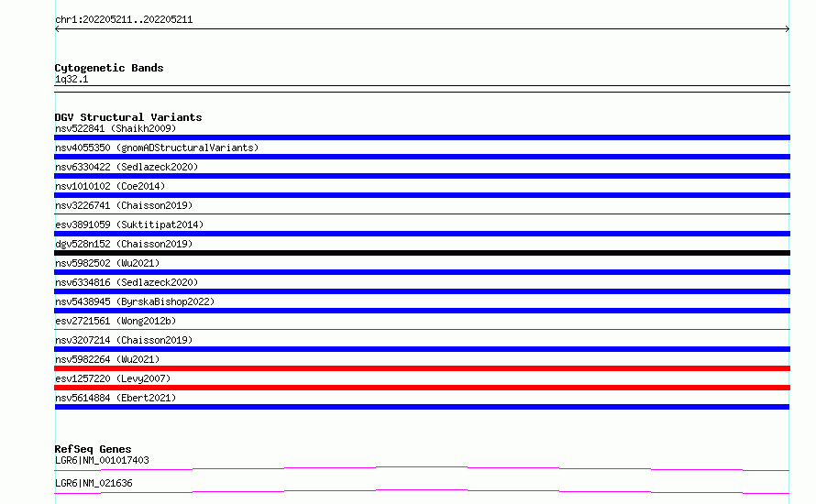Click the nsv3207214 (Chaisson2019) label
This screenshot has width=816, height=504.
(x=124, y=340)
